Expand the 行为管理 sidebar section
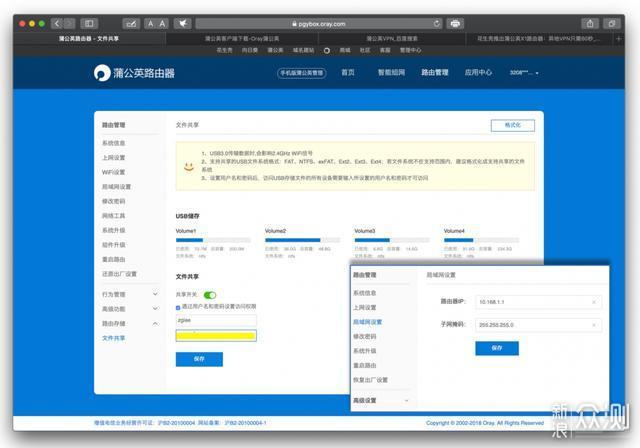The image size is (640, 448). pyautogui.click(x=130, y=294)
